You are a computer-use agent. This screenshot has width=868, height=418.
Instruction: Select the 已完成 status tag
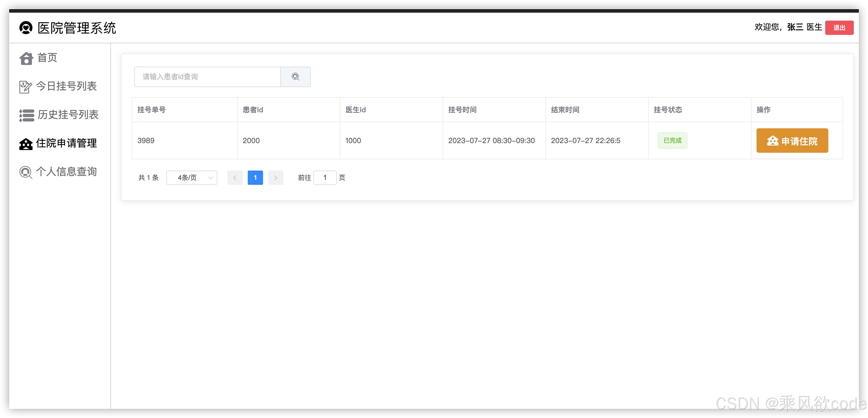pyautogui.click(x=672, y=140)
